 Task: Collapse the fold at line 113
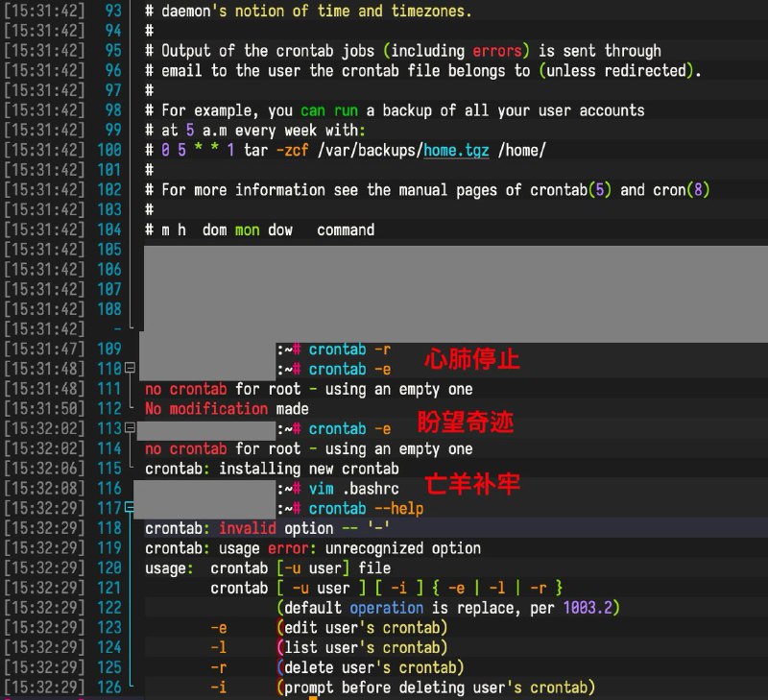tap(132, 428)
